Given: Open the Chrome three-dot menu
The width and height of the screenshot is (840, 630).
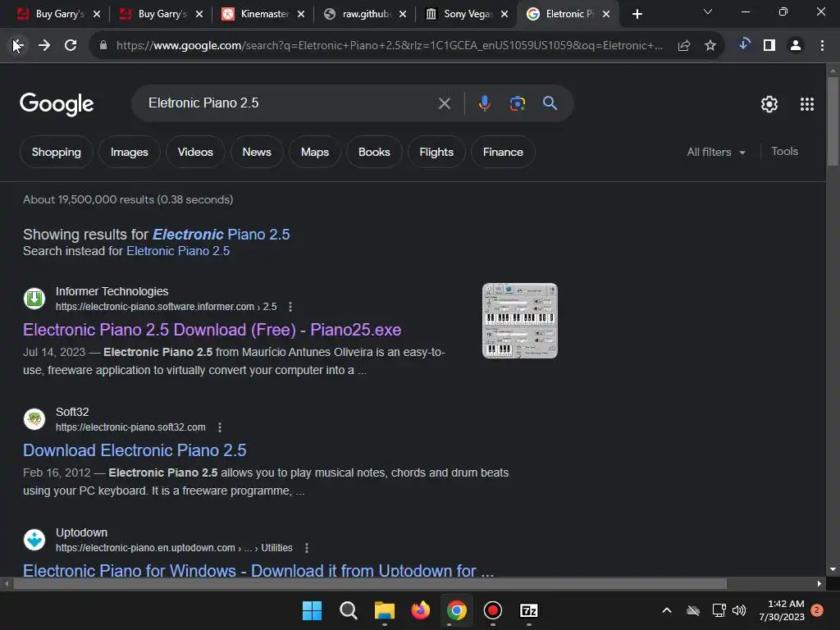Looking at the screenshot, I should [822, 46].
